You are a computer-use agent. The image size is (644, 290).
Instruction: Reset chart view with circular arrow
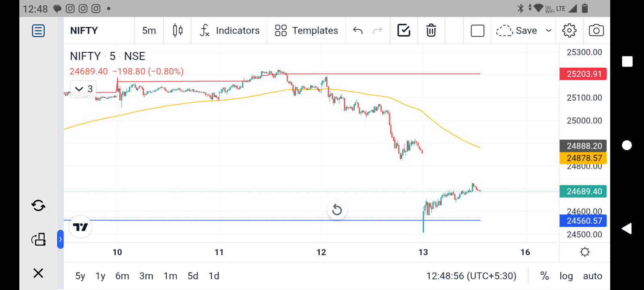coord(337,210)
